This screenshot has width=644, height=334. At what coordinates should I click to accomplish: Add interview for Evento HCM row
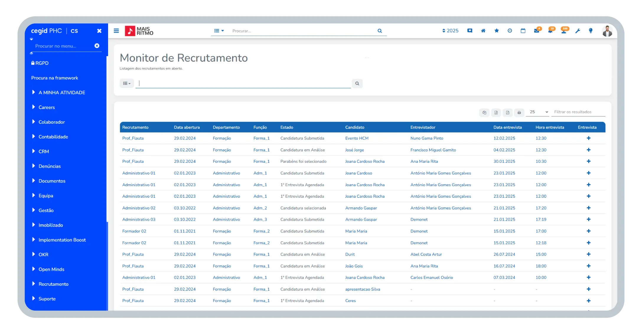[588, 138]
